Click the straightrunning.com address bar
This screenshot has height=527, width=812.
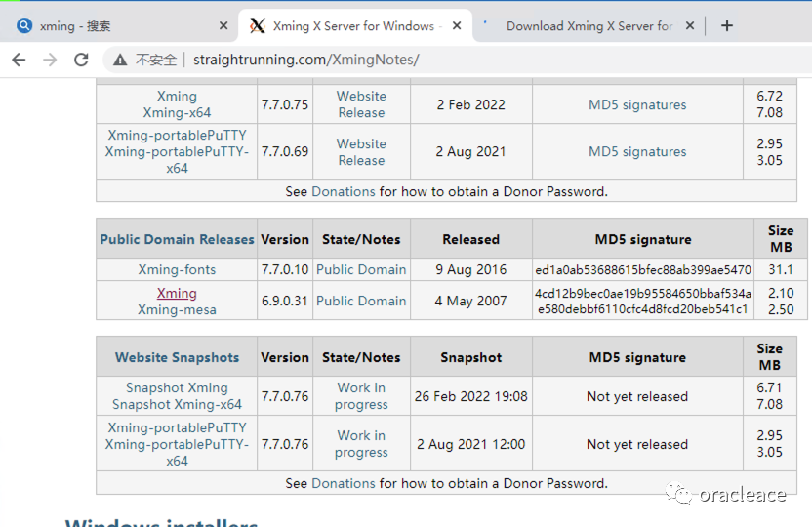click(x=306, y=61)
